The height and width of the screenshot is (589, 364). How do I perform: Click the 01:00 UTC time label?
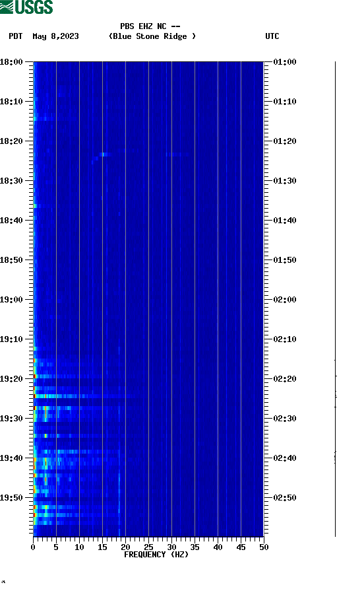(x=285, y=62)
